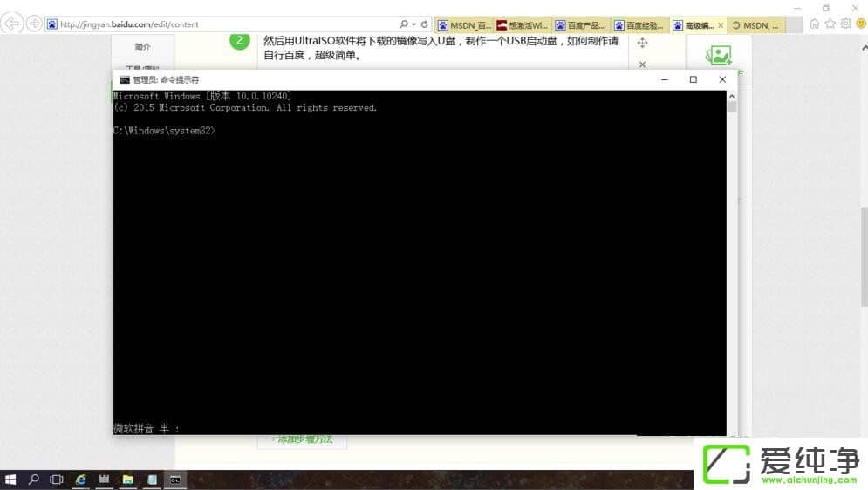The image size is (868, 490).
Task: Click the smiley feedback icon
Action: (x=861, y=24)
